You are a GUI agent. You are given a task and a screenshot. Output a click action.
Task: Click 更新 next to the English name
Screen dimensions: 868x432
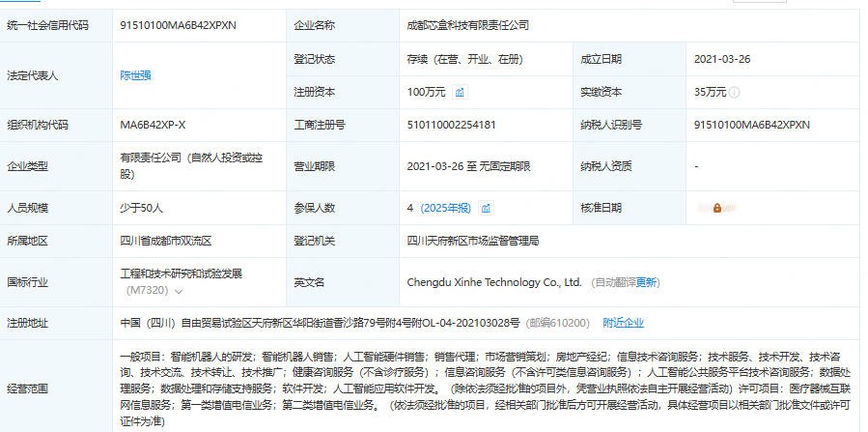[646, 282]
